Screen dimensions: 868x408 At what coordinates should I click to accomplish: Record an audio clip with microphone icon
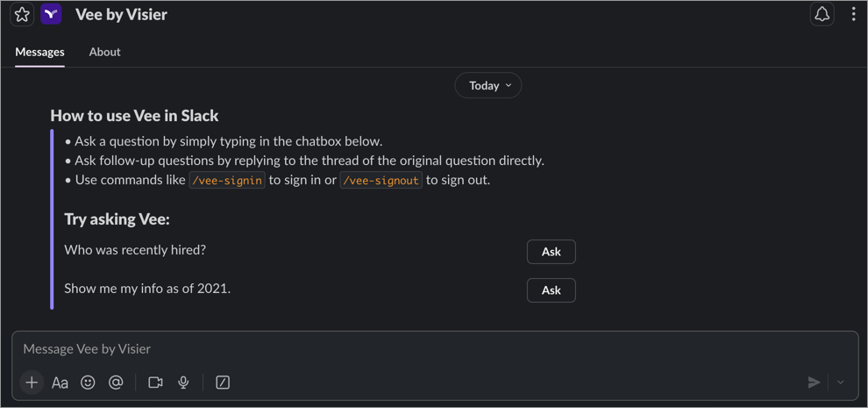pos(183,383)
